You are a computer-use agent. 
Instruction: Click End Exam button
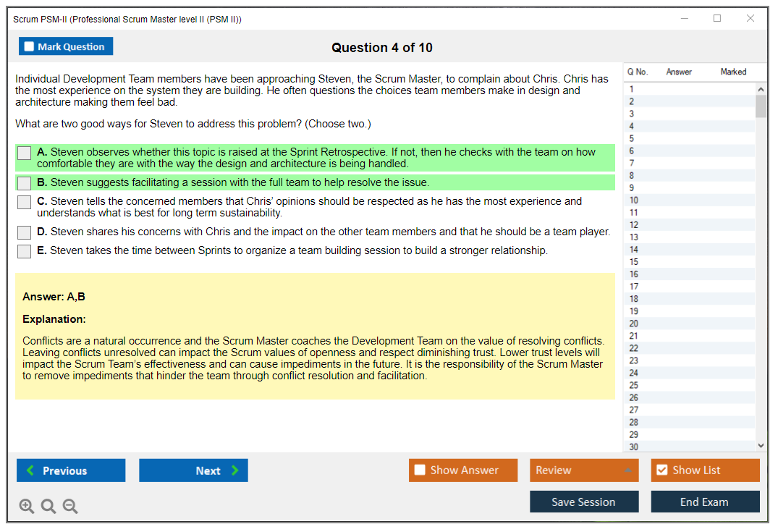(x=704, y=502)
